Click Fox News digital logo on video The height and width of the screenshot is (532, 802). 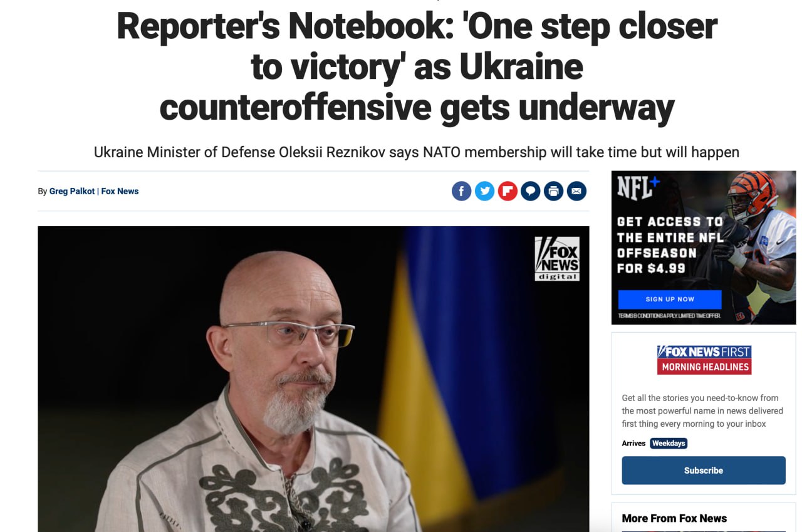pyautogui.click(x=557, y=258)
